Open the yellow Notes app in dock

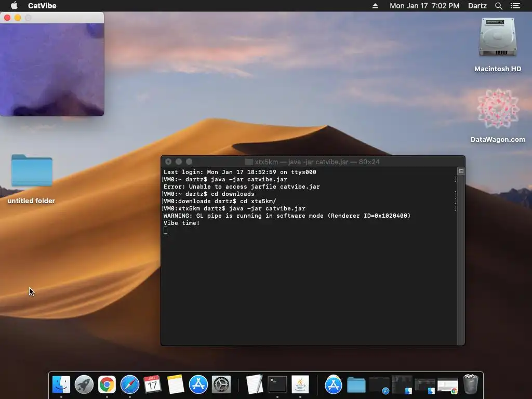(176, 385)
